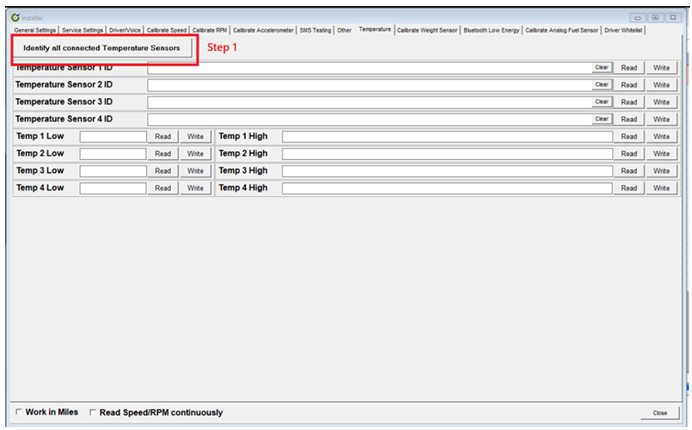Viewport: 692px width, 430px height.
Task: Toggle Read Speed/RPM continuously checkbox
Action: (x=93, y=412)
